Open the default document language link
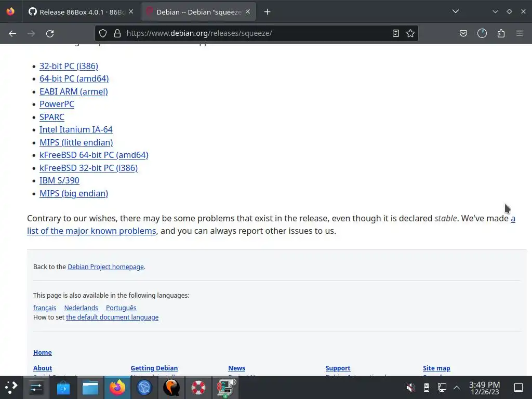Screen dimensions: 532x399 112,317
